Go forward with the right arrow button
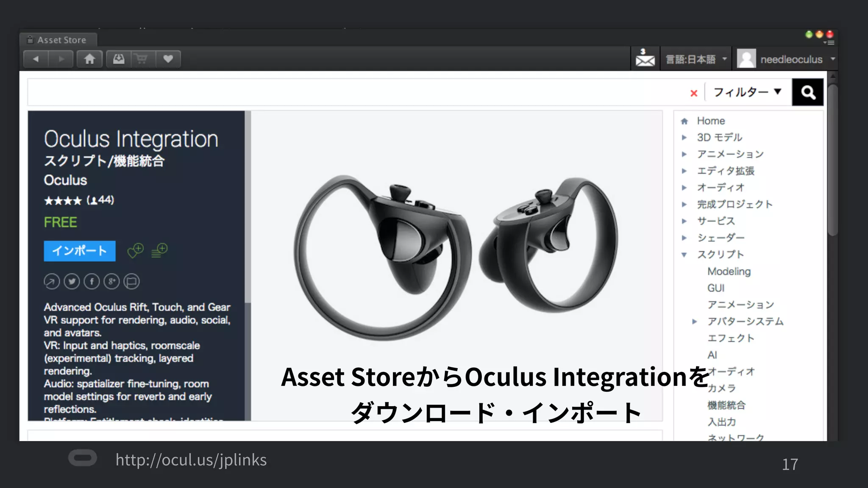Viewport: 868px width, 488px height. click(x=61, y=59)
